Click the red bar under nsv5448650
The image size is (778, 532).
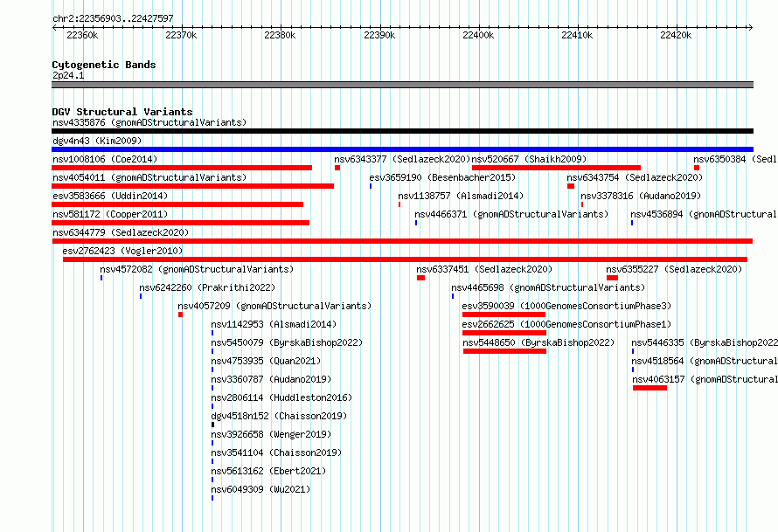click(x=504, y=351)
